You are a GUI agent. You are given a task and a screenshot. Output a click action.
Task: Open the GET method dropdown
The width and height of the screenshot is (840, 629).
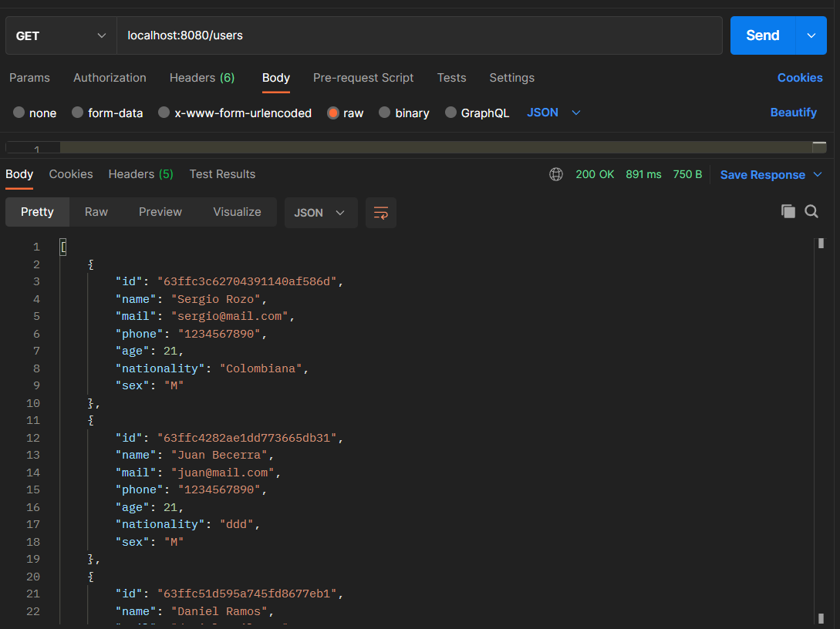coord(60,35)
